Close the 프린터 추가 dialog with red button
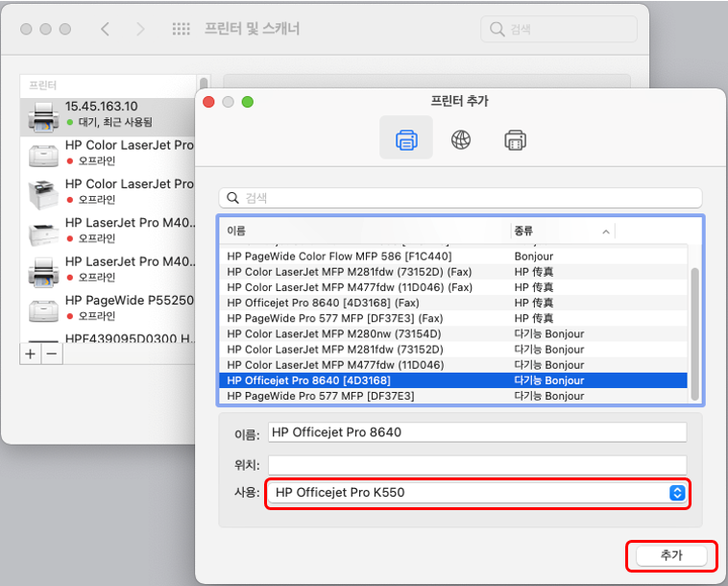The image size is (728, 586). (x=208, y=102)
